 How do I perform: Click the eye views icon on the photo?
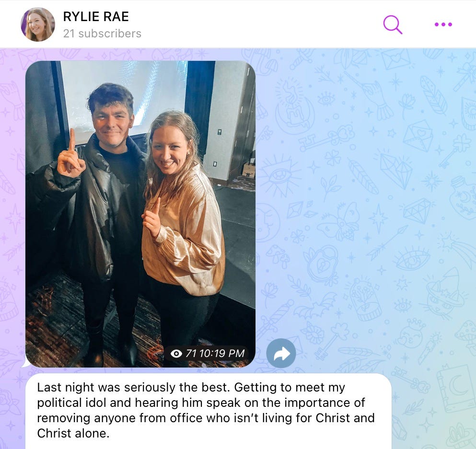pos(176,354)
